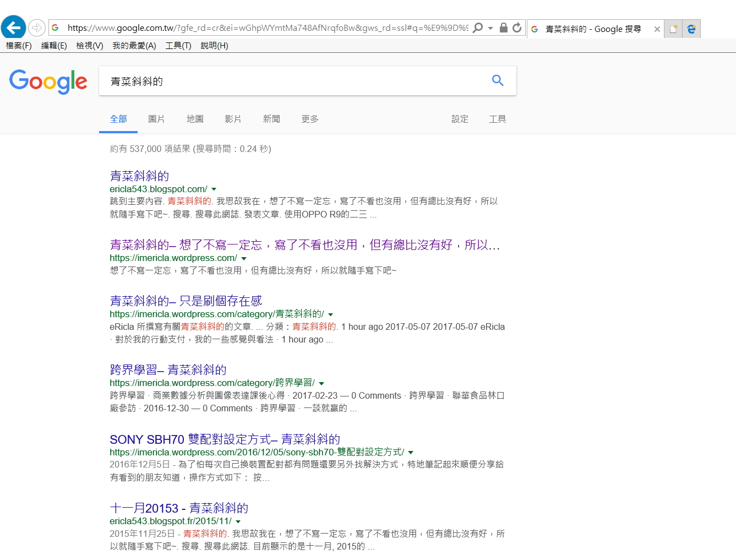Click the ericla543.blogspot.com/ green URL
The image size is (736, 560).
click(159, 189)
